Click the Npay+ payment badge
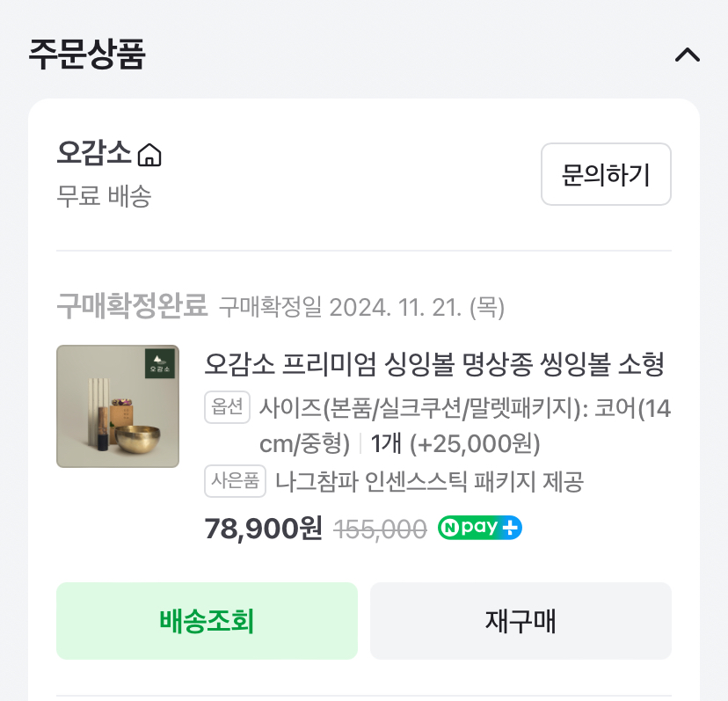 [x=479, y=528]
